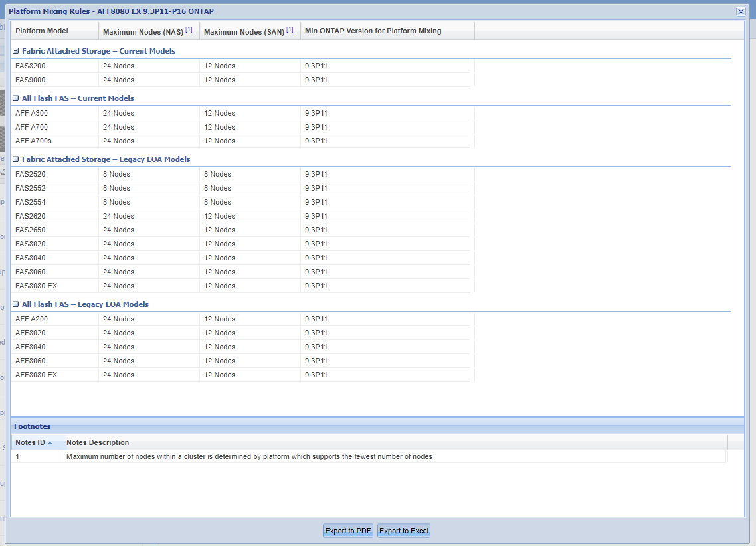Select the FAS9000 row

pyautogui.click(x=240, y=80)
